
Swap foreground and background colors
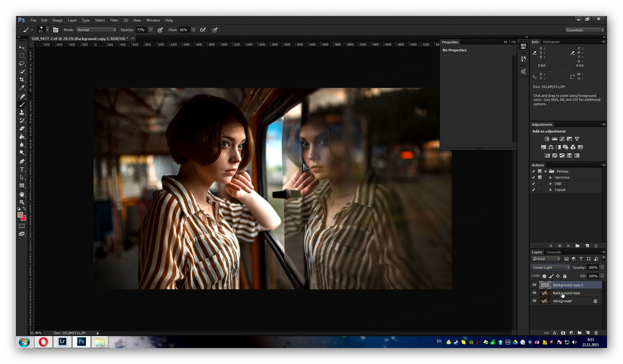pos(24,209)
